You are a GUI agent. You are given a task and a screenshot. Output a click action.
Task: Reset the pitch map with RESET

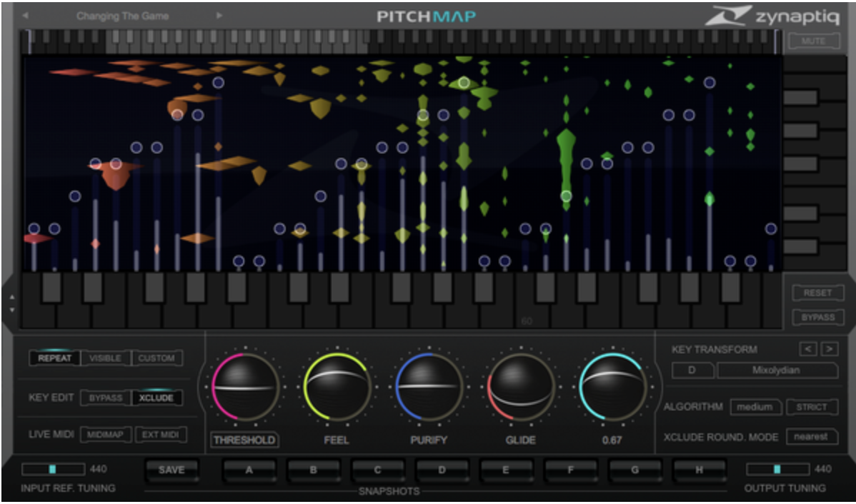tap(817, 293)
